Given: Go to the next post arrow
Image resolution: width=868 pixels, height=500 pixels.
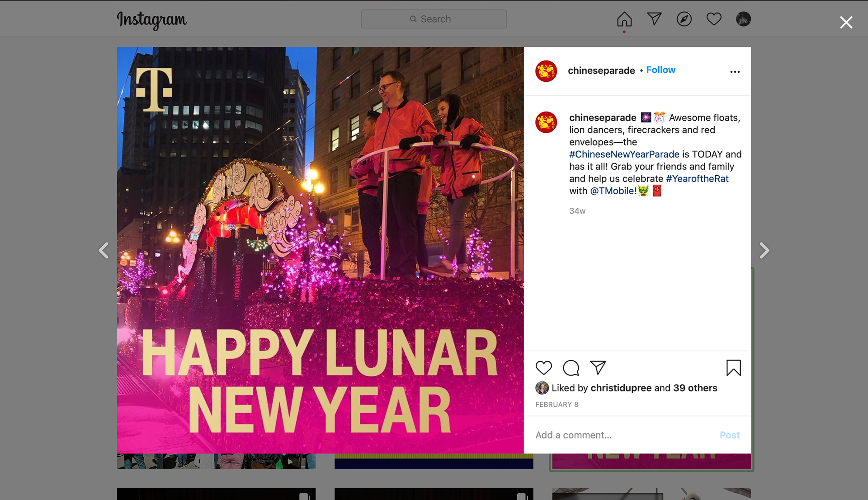Looking at the screenshot, I should pos(764,250).
